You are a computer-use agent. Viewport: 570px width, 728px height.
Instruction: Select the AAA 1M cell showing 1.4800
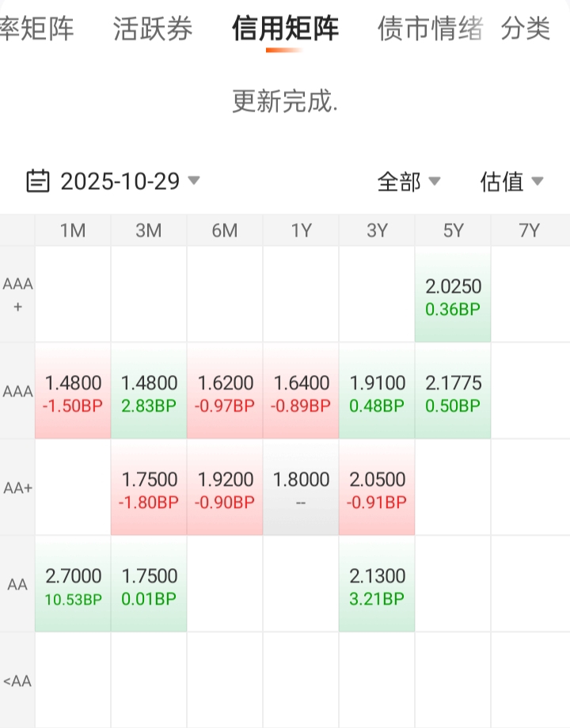pos(73,393)
